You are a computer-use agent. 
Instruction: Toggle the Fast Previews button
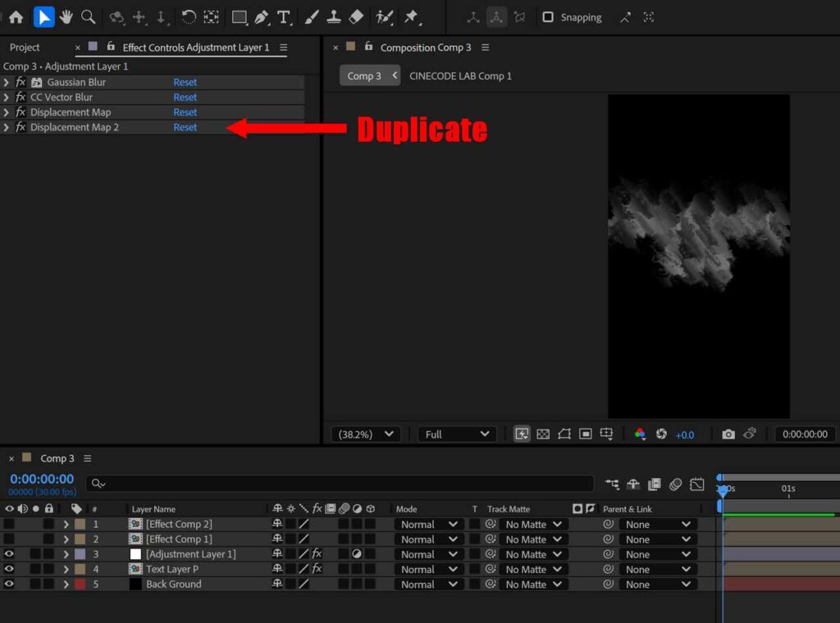522,434
